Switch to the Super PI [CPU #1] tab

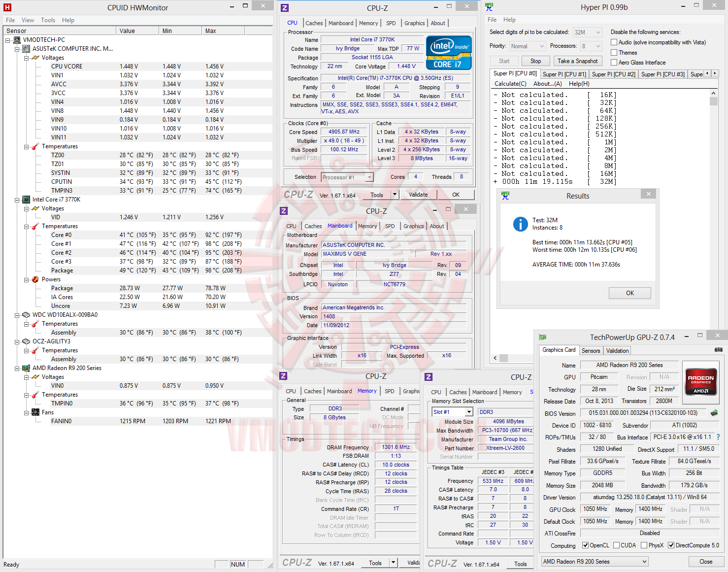564,74
